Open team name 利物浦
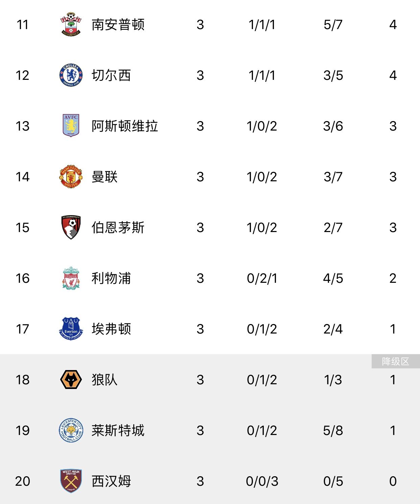 (111, 278)
